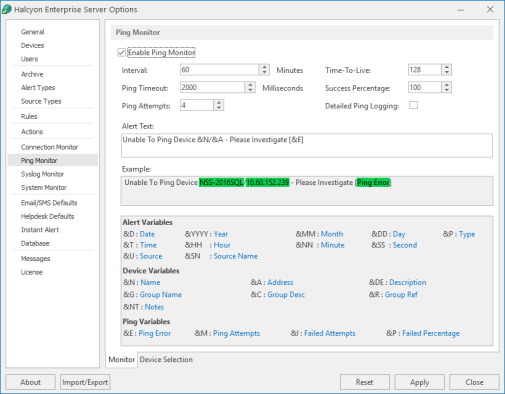Open Archive settings in sidebar
The width and height of the screenshot is (505, 394).
tap(32, 74)
